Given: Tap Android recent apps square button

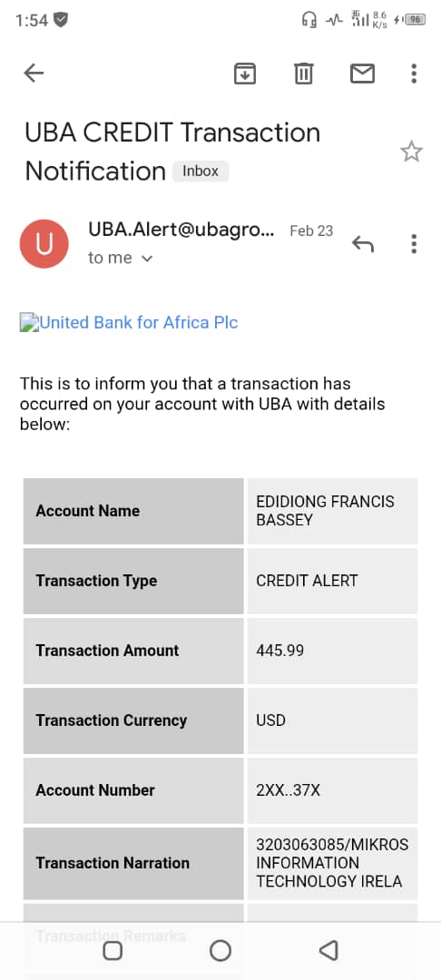Looking at the screenshot, I should point(113,951).
